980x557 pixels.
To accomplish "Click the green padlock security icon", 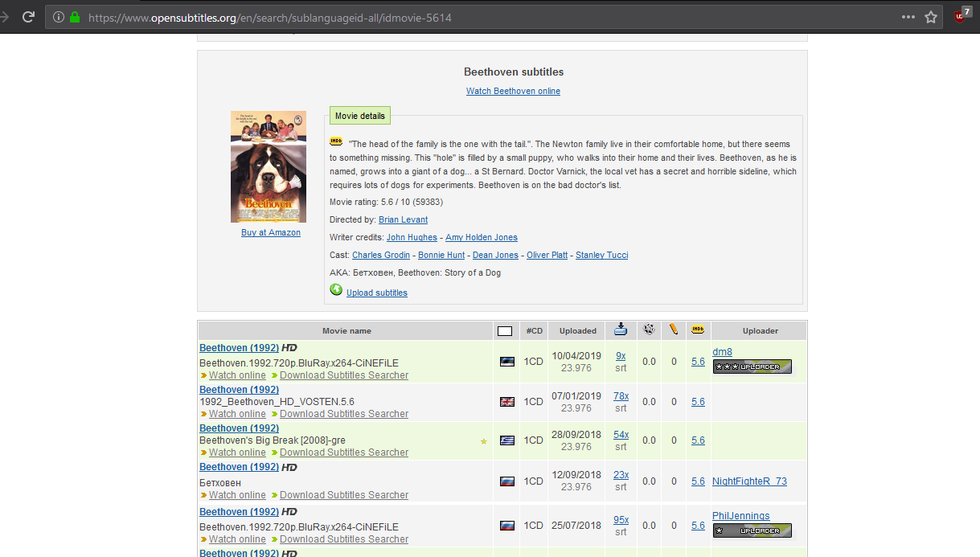I will click(x=75, y=17).
